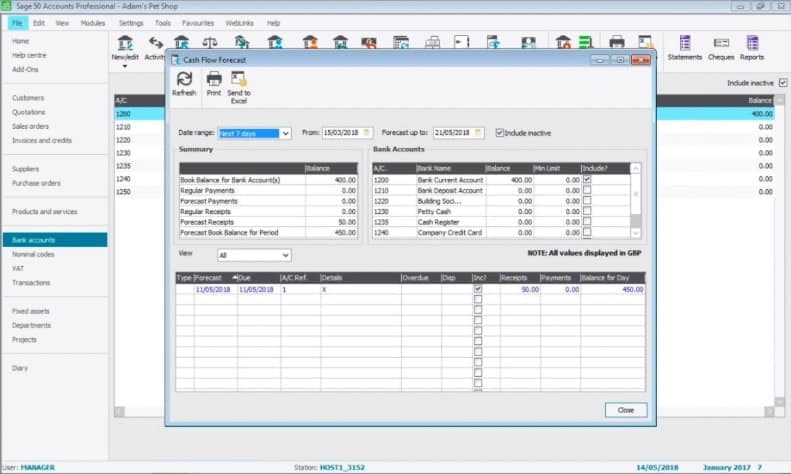This screenshot has width=791, height=474.
Task: Go to Customers in the sidebar
Action: coord(27,98)
